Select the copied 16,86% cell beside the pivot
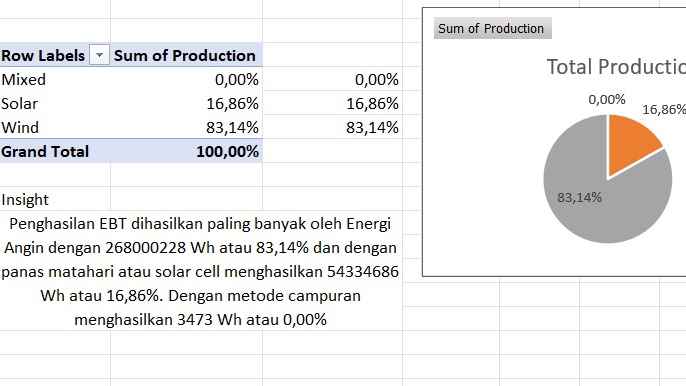The height and width of the screenshot is (386, 686). click(332, 103)
